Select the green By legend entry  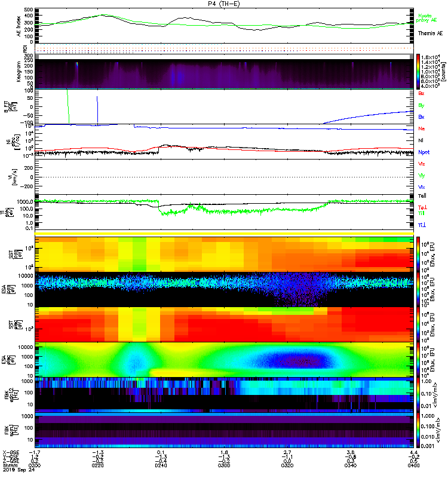click(x=421, y=106)
